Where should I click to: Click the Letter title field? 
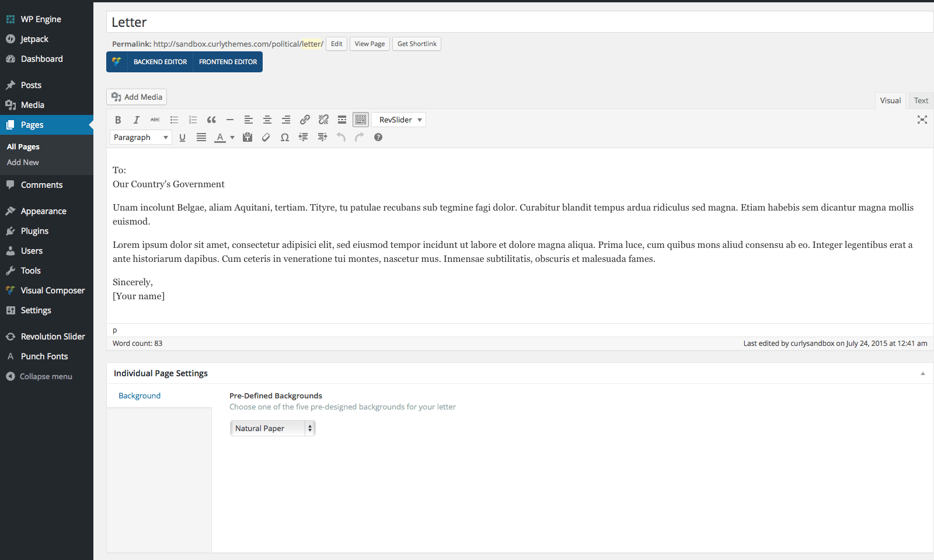[x=520, y=22]
